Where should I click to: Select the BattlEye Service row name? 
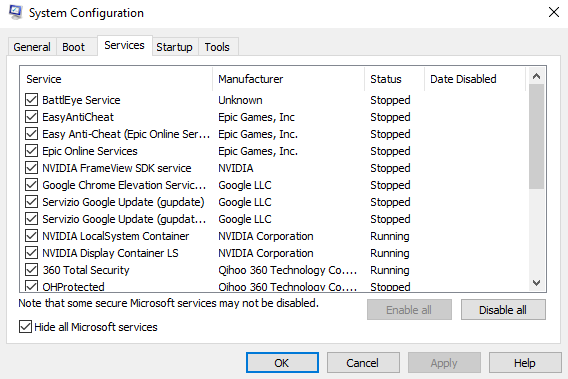pos(81,100)
